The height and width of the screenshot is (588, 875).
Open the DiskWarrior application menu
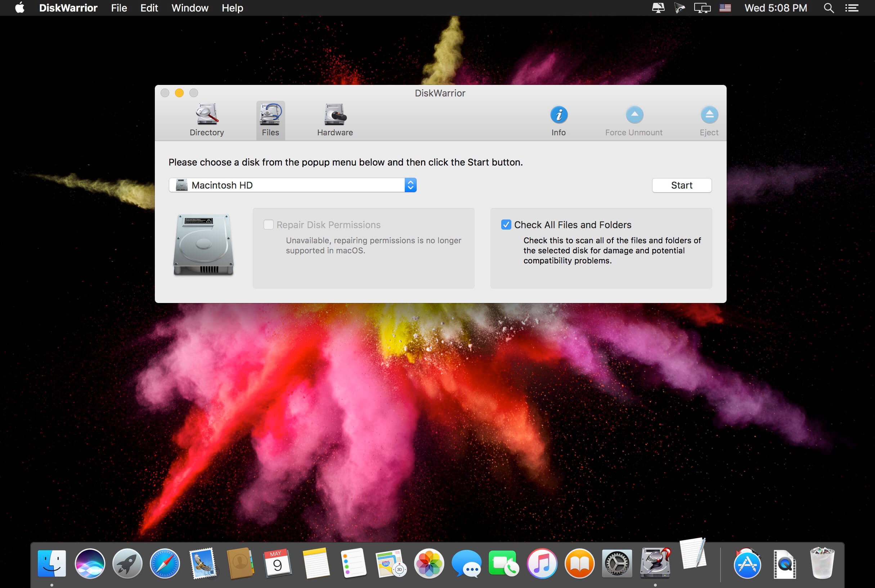(68, 8)
